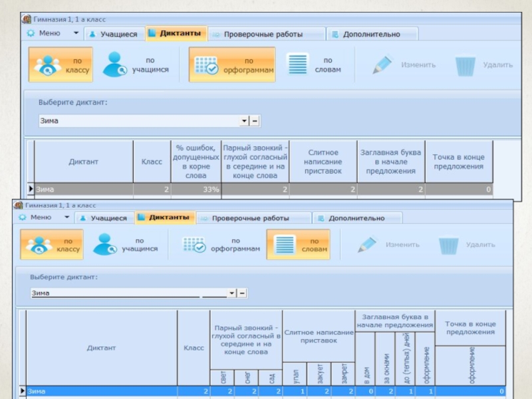Viewport: 532px width, 399px height.
Task: Switch to Учащиеся tab in lower window
Action: [104, 218]
